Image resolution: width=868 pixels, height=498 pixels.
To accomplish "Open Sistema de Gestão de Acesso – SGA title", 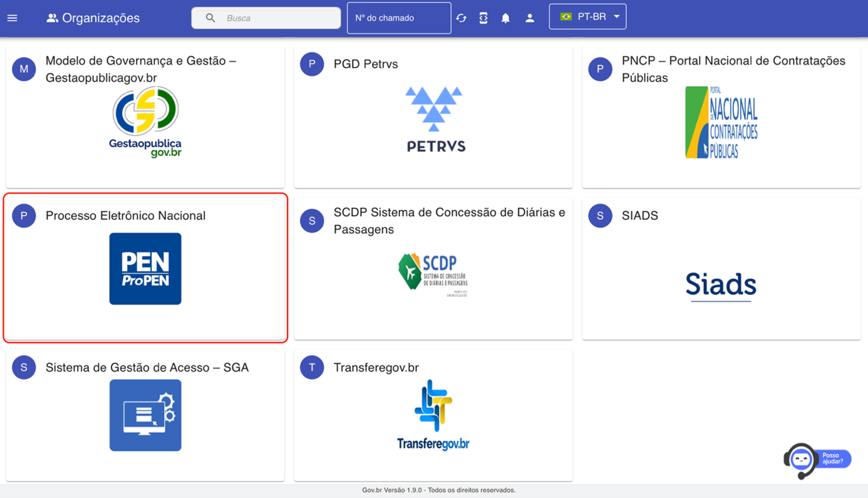I will pyautogui.click(x=147, y=368).
